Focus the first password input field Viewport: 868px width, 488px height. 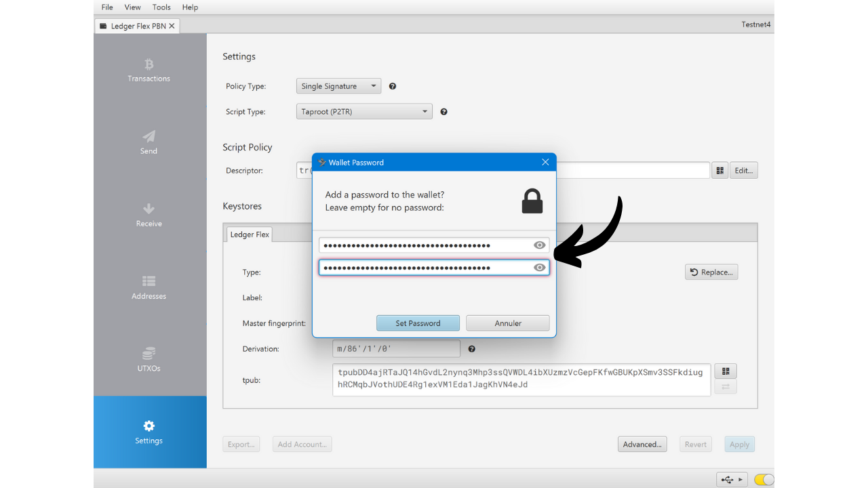click(434, 245)
